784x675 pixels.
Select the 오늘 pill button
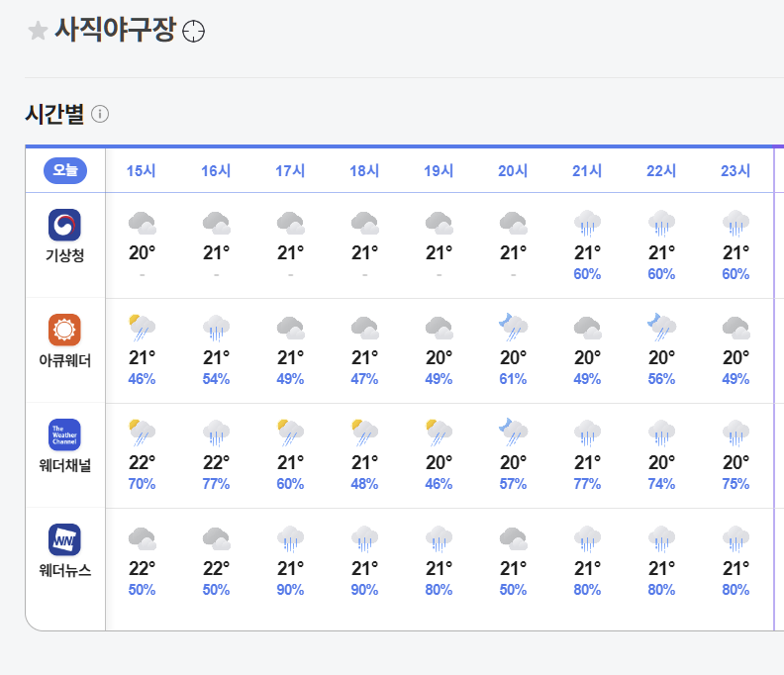[65, 170]
